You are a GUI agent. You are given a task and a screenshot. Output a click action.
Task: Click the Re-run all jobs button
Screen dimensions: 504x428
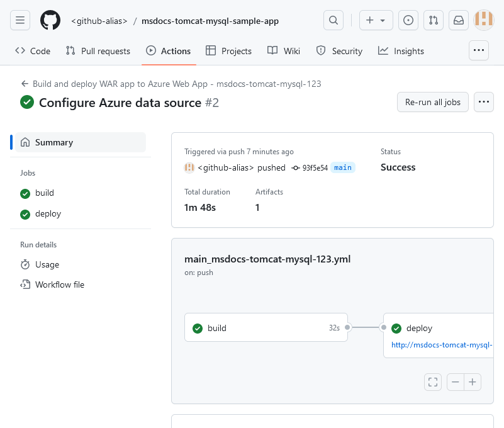(432, 102)
